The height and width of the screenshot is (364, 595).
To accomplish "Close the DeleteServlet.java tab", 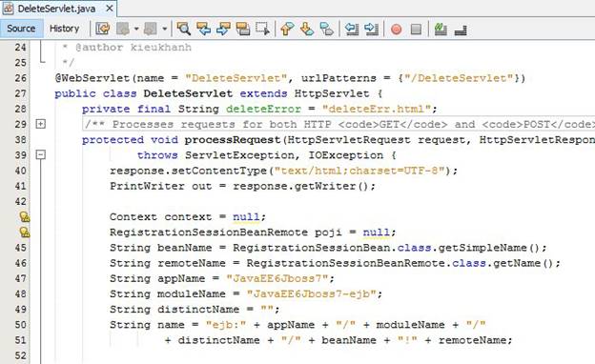I will [x=110, y=8].
